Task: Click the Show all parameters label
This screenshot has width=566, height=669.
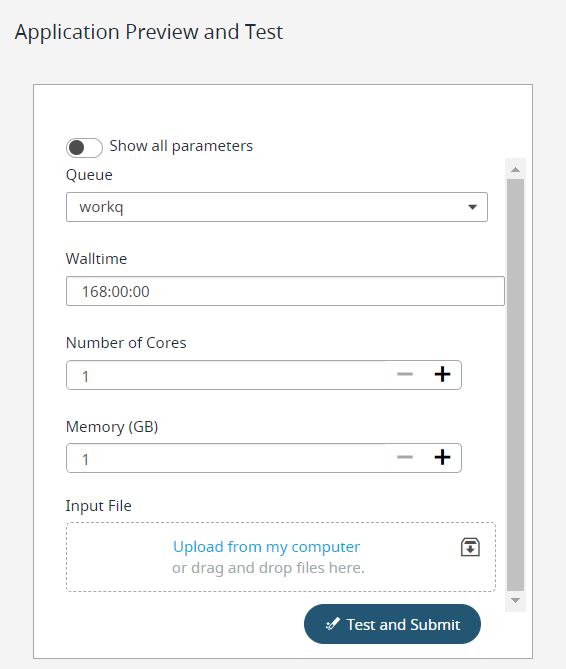Action: tap(181, 146)
